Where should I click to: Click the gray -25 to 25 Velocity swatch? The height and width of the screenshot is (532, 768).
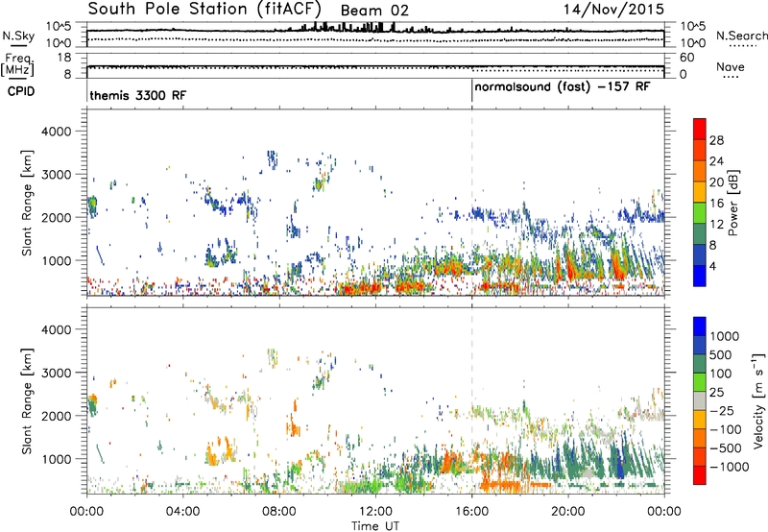(x=700, y=401)
